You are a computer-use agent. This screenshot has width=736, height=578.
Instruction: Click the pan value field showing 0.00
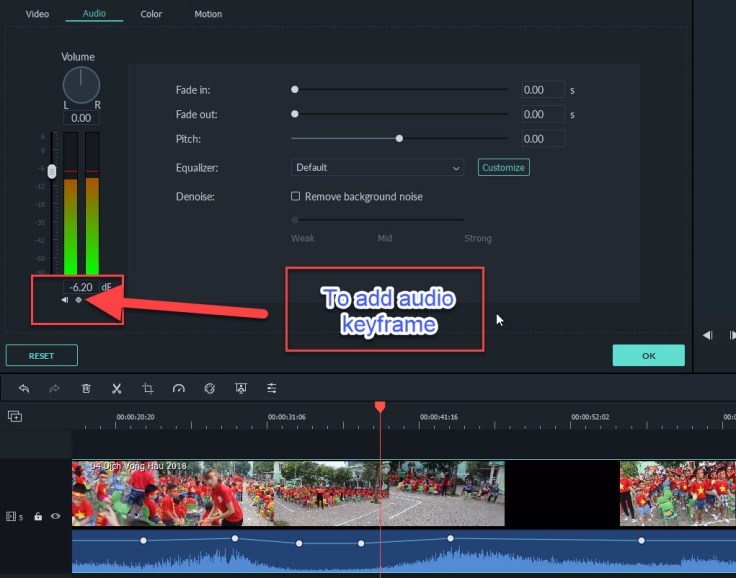click(81, 118)
